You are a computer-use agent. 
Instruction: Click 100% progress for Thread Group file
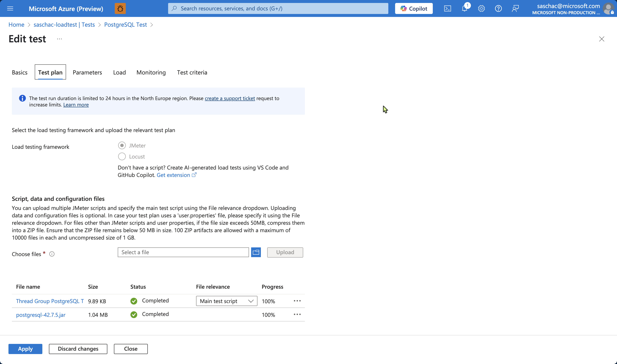[x=268, y=301]
